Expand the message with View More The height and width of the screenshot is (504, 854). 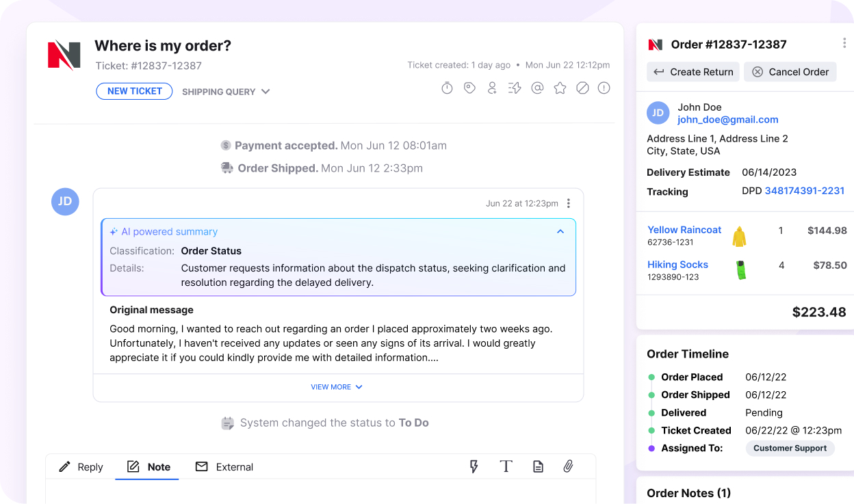(x=337, y=386)
